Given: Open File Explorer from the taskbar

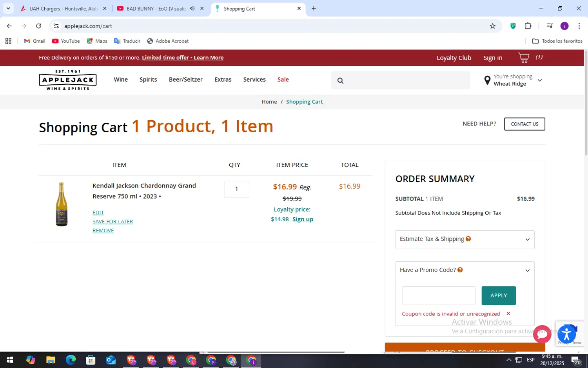Looking at the screenshot, I should tap(51, 360).
